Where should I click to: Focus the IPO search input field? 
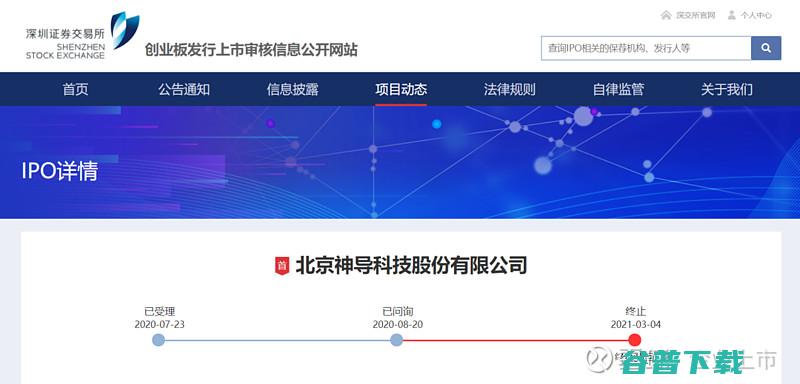pyautogui.click(x=646, y=48)
